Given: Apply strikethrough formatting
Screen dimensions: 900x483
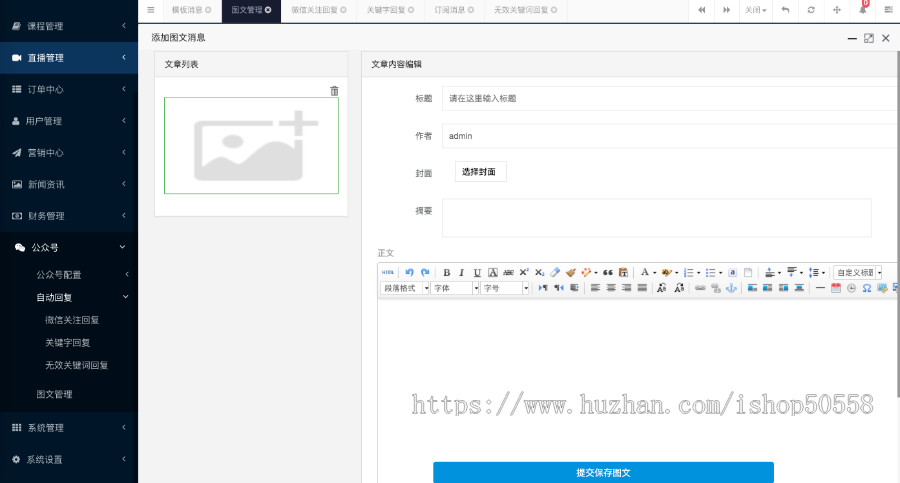Looking at the screenshot, I should [508, 272].
